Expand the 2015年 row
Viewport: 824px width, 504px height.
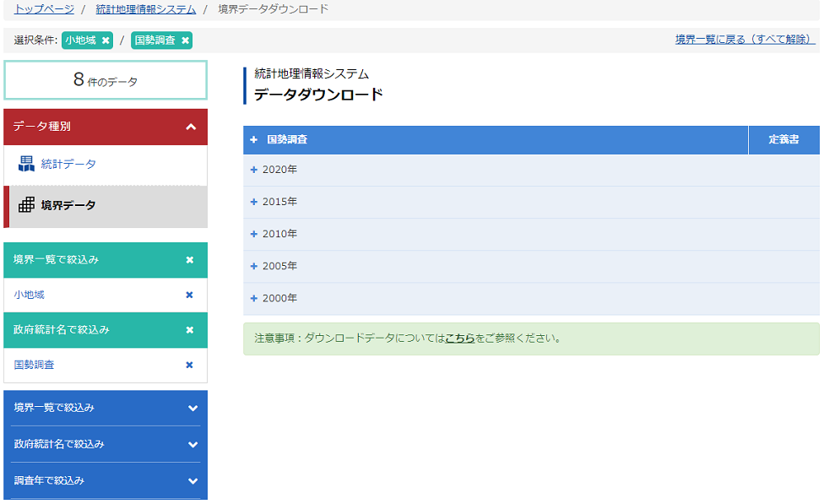pyautogui.click(x=531, y=202)
